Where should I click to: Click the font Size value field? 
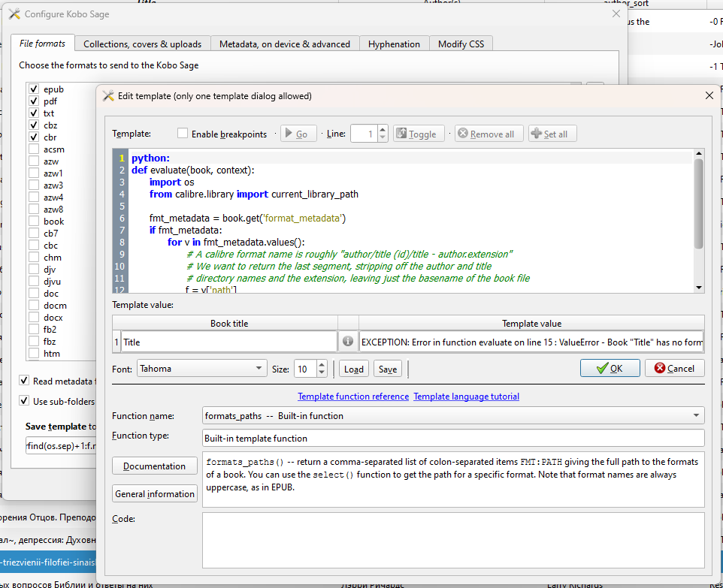click(305, 369)
